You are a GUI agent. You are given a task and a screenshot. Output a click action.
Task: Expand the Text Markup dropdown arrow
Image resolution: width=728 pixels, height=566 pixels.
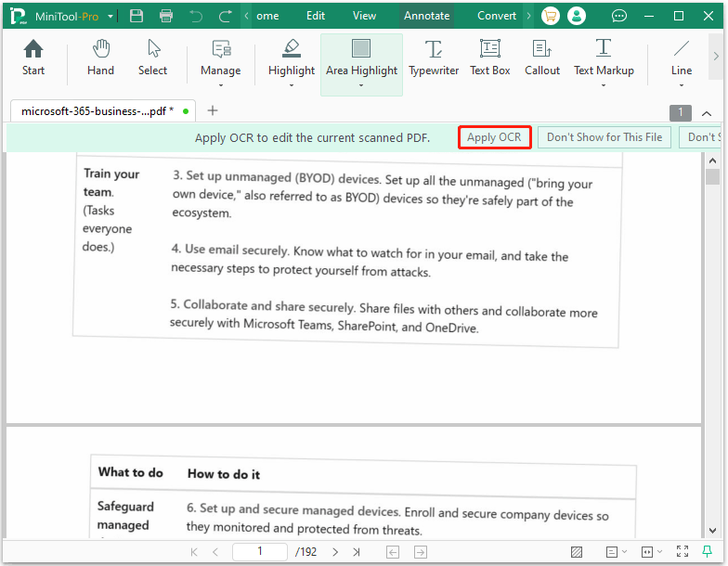[x=604, y=85]
